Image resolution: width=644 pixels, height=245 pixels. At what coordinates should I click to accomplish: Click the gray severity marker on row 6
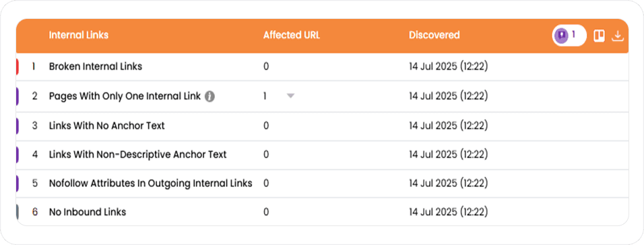click(18, 212)
